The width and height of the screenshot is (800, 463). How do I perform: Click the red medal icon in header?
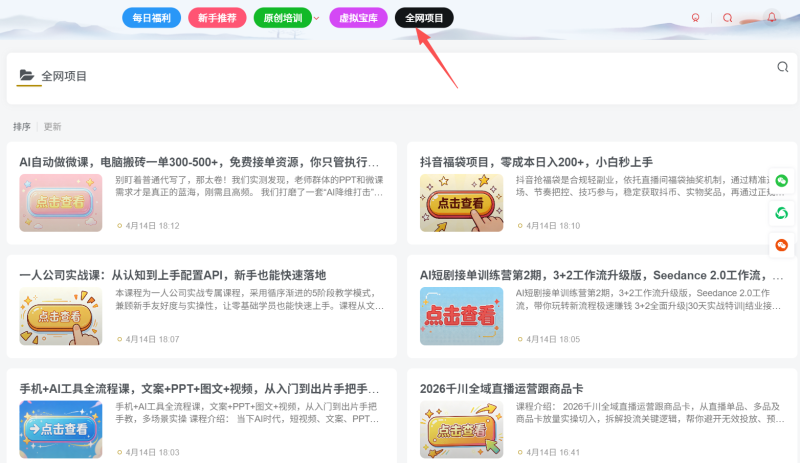pos(696,17)
